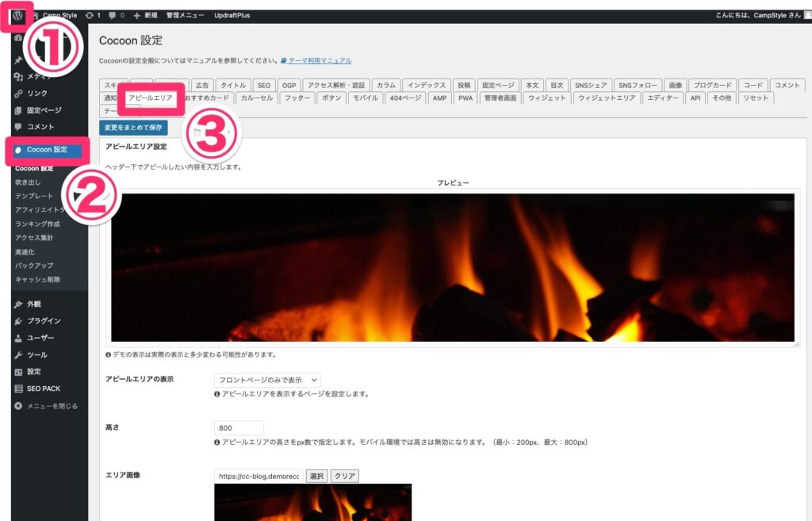812x521 pixels.
Task: Open the WordPress logo menu
Action: [x=17, y=15]
